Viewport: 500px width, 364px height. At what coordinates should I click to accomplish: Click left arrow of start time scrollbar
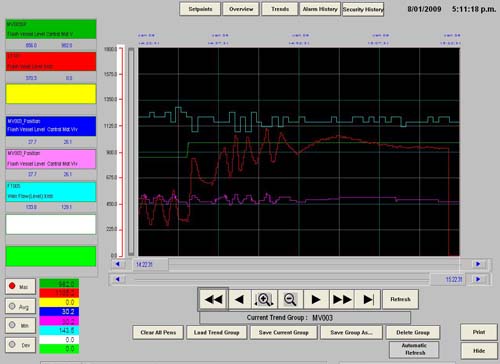pos(118,264)
